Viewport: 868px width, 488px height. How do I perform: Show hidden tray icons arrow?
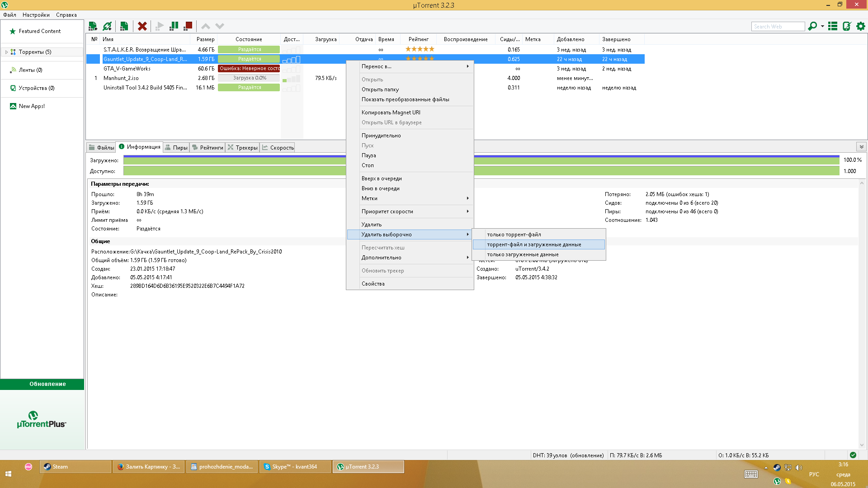[766, 468]
